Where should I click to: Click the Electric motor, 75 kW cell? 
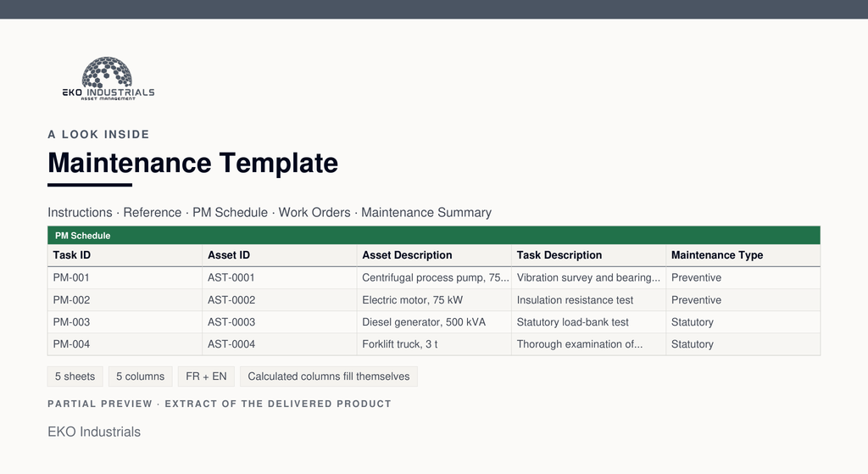point(434,300)
